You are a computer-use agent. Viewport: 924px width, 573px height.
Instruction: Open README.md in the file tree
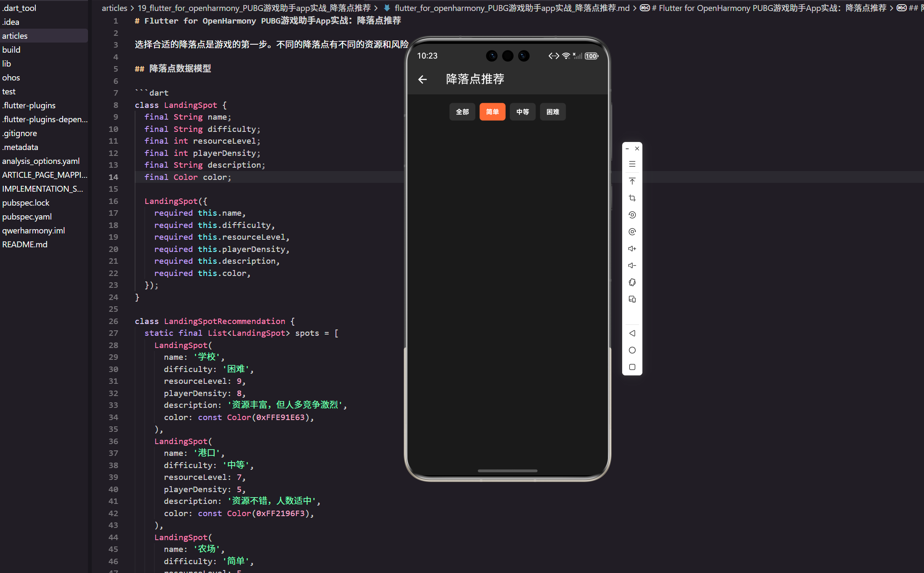pos(25,244)
